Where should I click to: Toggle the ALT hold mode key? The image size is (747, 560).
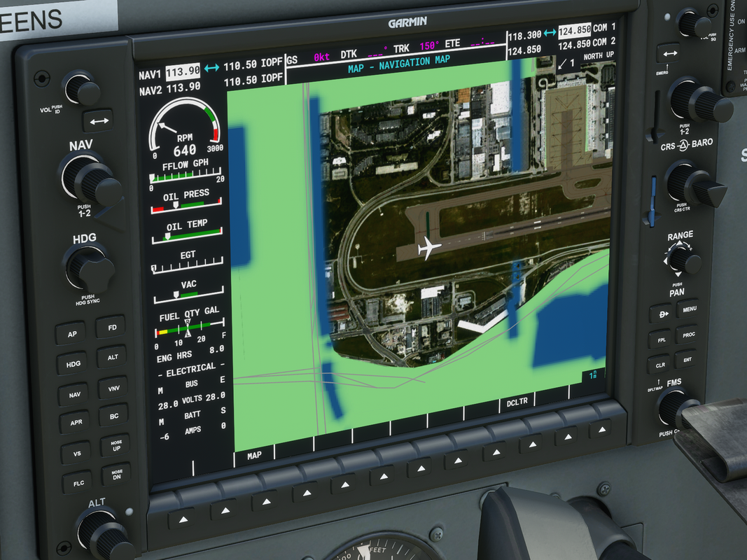(113, 357)
